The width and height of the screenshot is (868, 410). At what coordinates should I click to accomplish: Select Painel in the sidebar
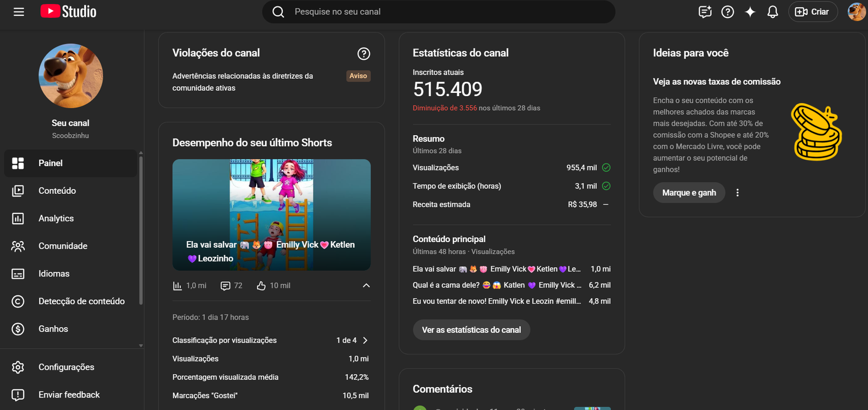click(71, 163)
